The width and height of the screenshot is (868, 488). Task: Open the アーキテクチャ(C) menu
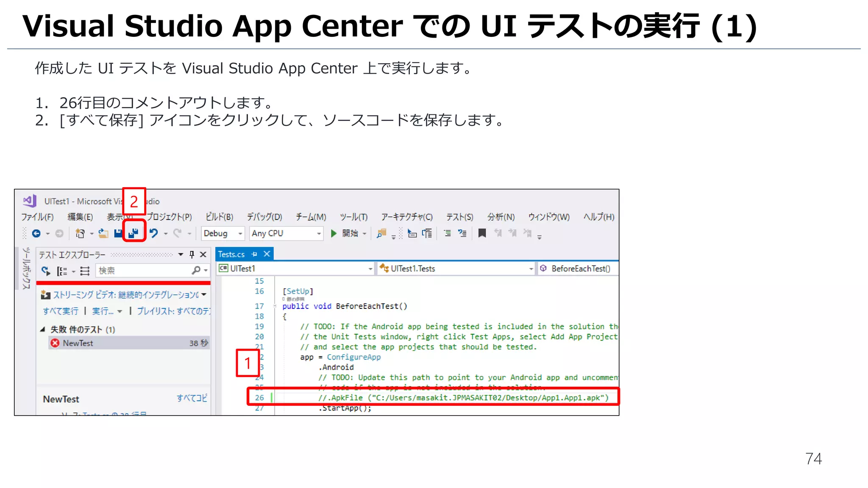pos(407,217)
